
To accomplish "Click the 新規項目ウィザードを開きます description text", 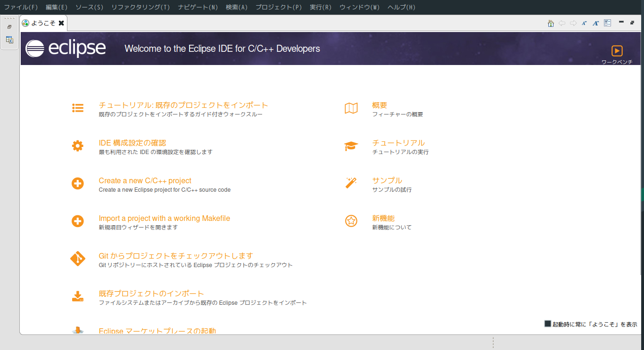I will (138, 228).
